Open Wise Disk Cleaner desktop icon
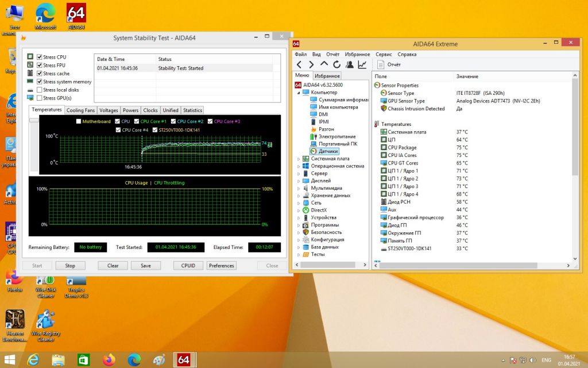The height and width of the screenshot is (368, 588). pos(46,287)
